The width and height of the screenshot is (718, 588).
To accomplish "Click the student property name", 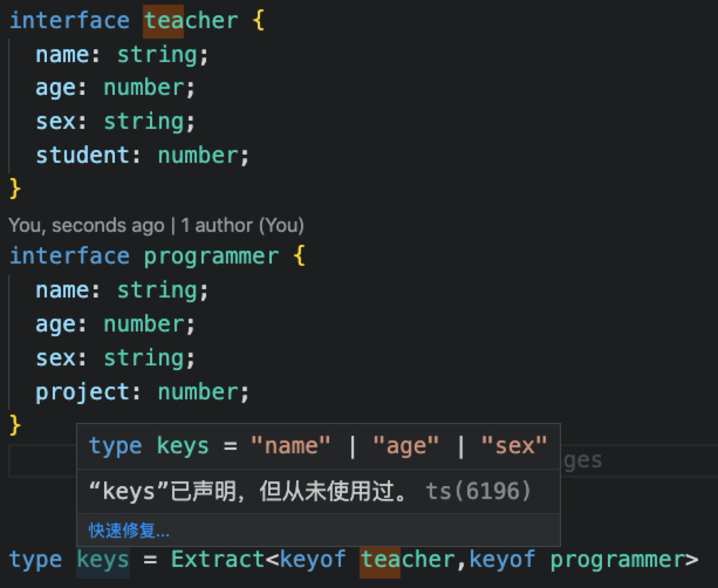I will (83, 155).
